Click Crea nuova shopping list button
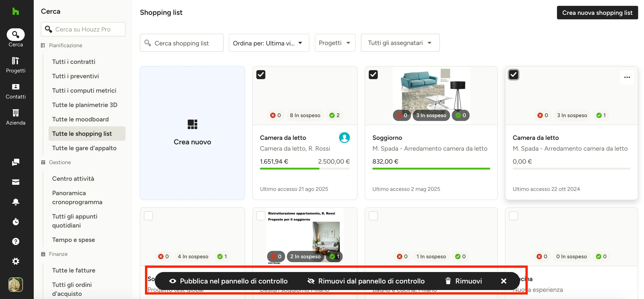 click(x=597, y=13)
